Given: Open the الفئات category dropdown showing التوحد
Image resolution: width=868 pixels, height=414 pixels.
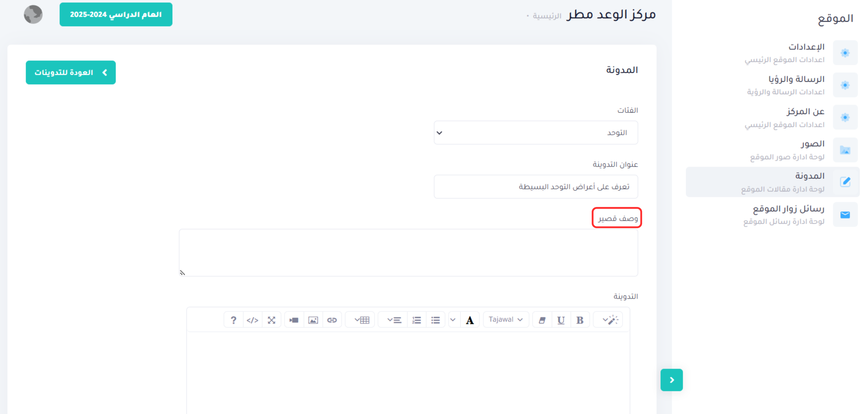Looking at the screenshot, I should (536, 133).
